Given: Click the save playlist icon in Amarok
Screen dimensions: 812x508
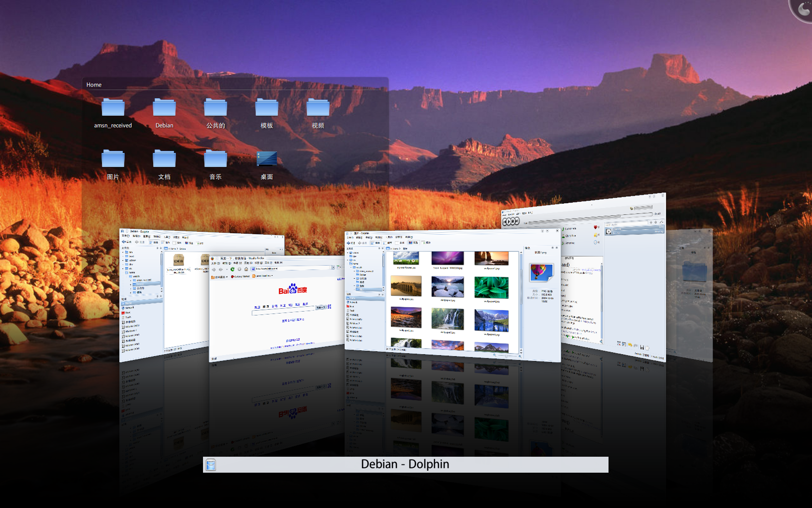Looking at the screenshot, I should [642, 347].
